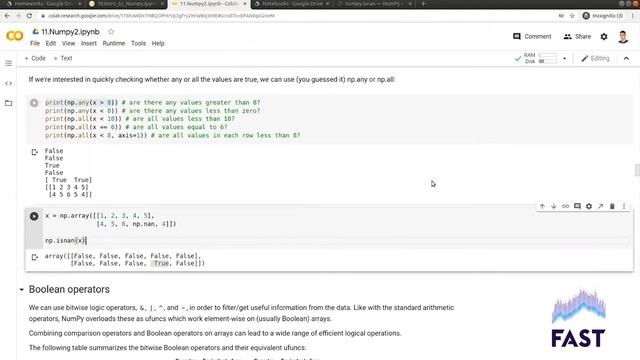Open the Colab home logo
This screenshot has width=640, height=360.
point(15,36)
